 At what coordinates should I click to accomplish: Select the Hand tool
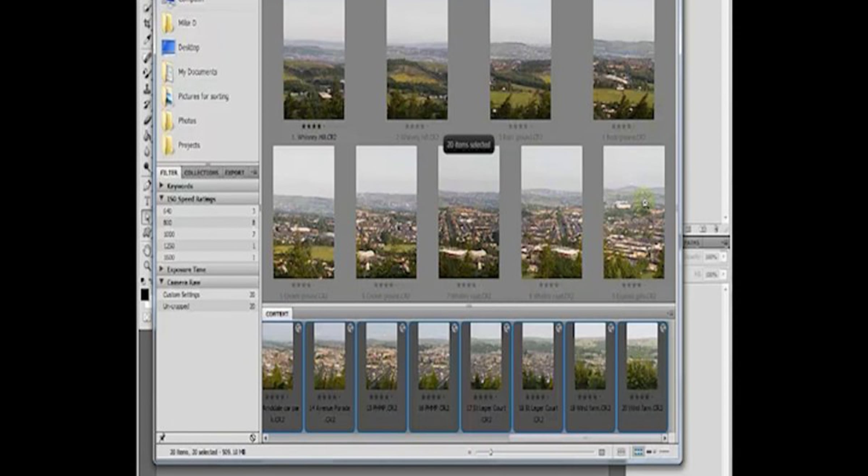[x=147, y=250]
